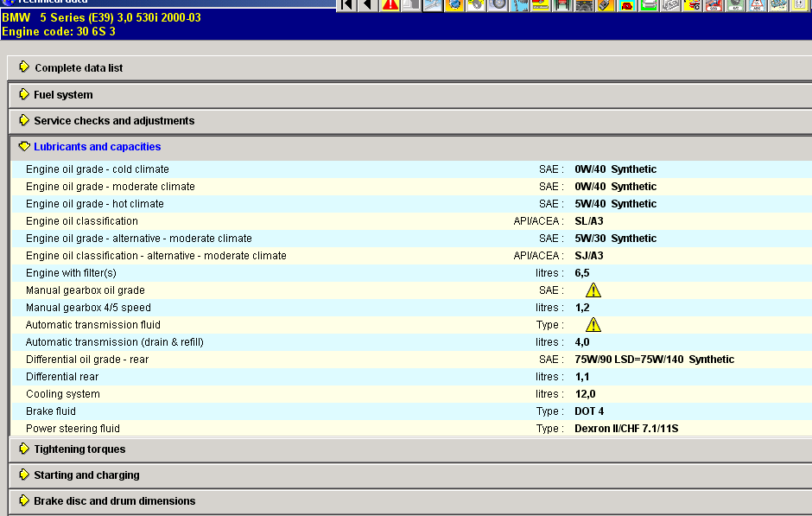The width and height of the screenshot is (812, 516).
Task: Select the '12,0' litres cooling system value
Action: point(585,394)
